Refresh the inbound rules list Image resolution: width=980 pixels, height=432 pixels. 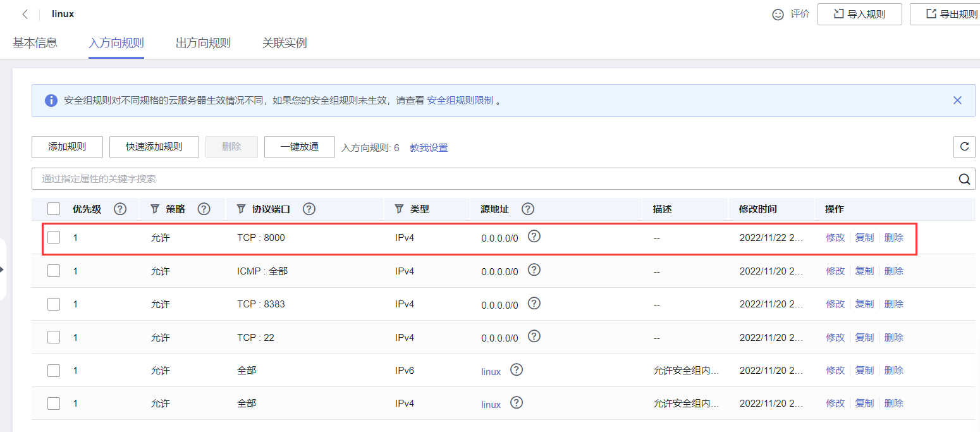(x=964, y=147)
